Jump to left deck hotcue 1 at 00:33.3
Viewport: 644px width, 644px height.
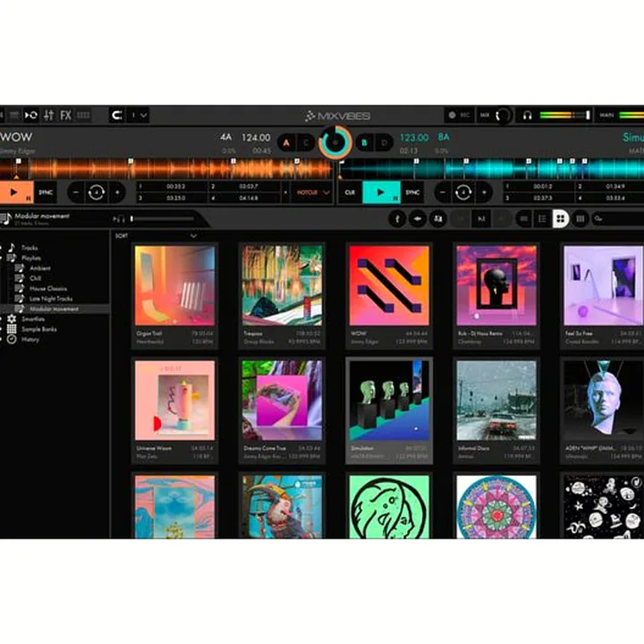coord(172,186)
